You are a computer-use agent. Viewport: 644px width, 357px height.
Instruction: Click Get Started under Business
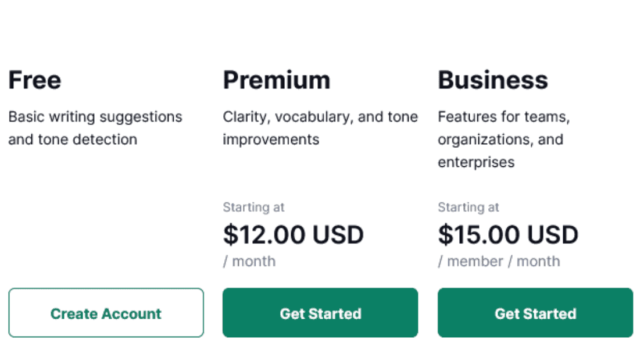[x=535, y=313]
